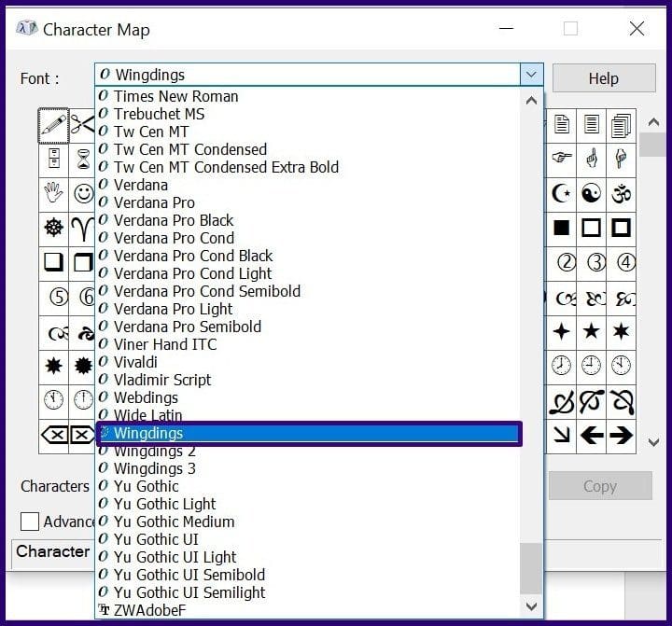The image size is (672, 626).
Task: Select the file cabinet drawer symbol
Action: point(53,160)
